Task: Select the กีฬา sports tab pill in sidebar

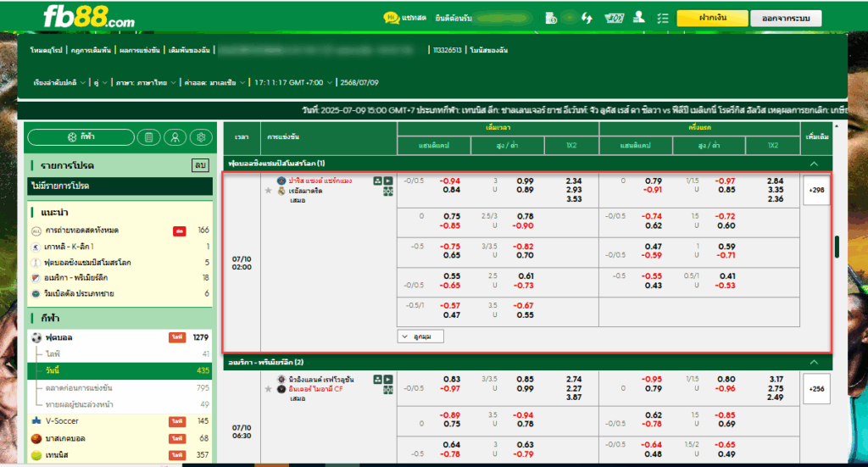Action: tap(81, 137)
